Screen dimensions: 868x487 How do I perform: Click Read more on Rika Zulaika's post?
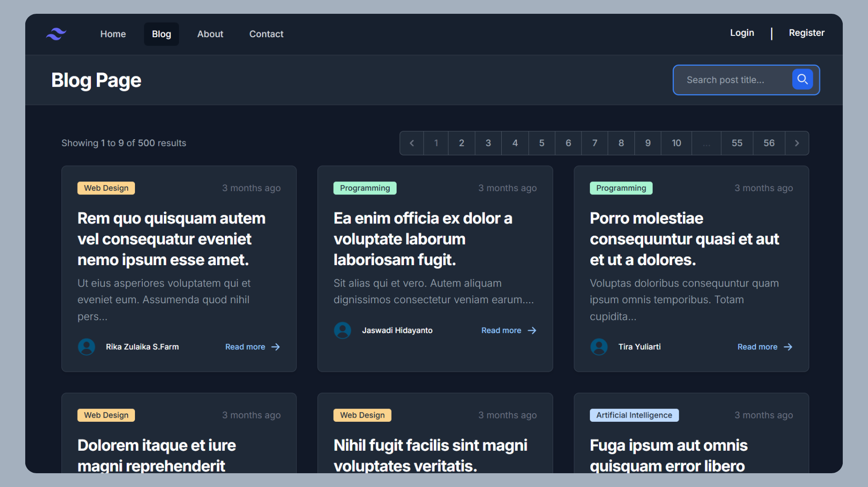tap(252, 347)
